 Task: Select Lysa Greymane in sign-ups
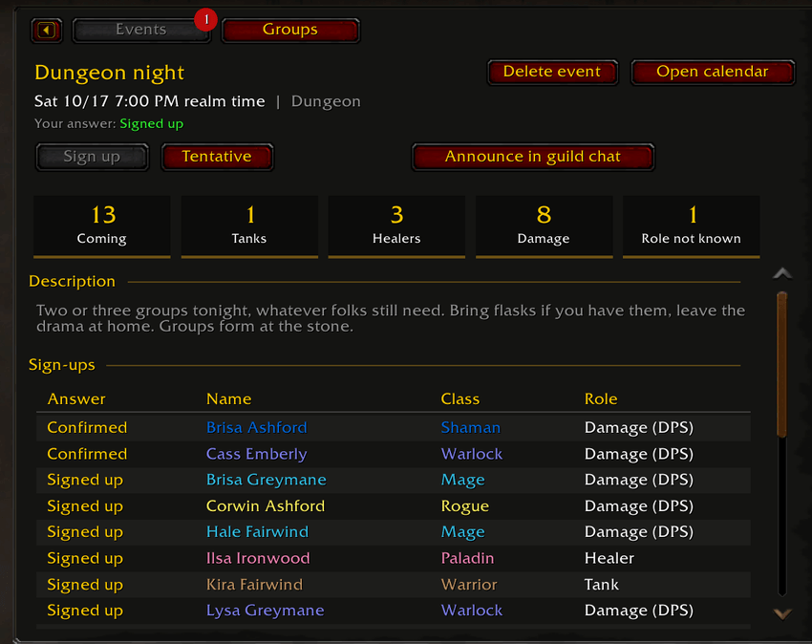(x=393, y=611)
